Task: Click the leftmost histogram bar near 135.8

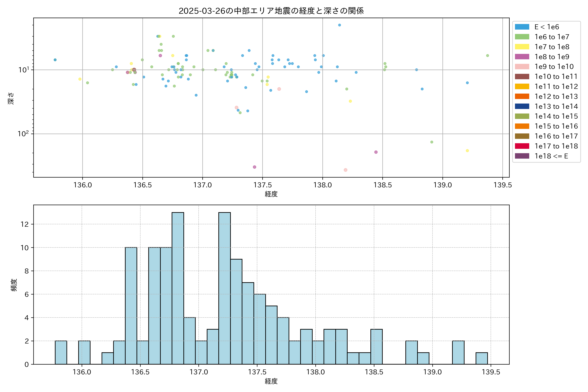Action: pos(61,352)
